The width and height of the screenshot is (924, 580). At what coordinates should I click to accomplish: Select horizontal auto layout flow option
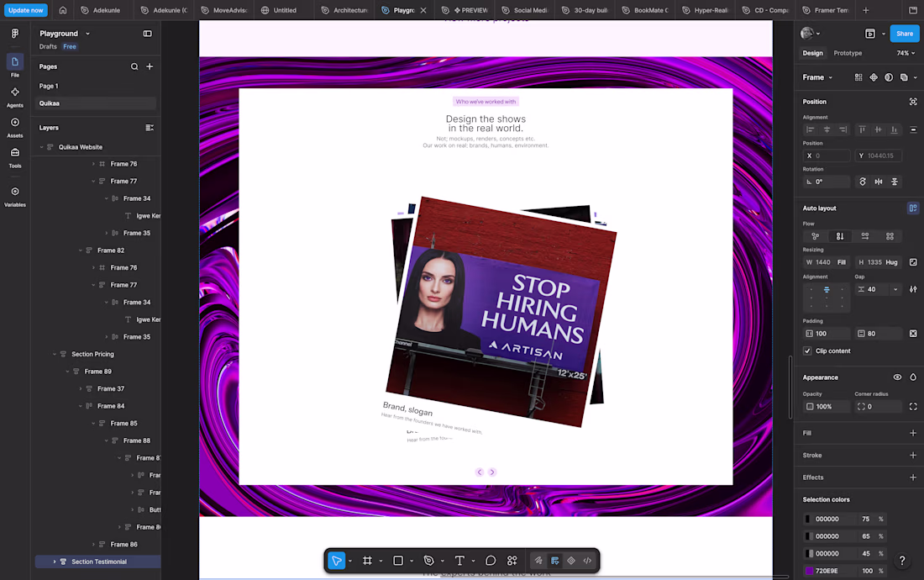(x=865, y=235)
